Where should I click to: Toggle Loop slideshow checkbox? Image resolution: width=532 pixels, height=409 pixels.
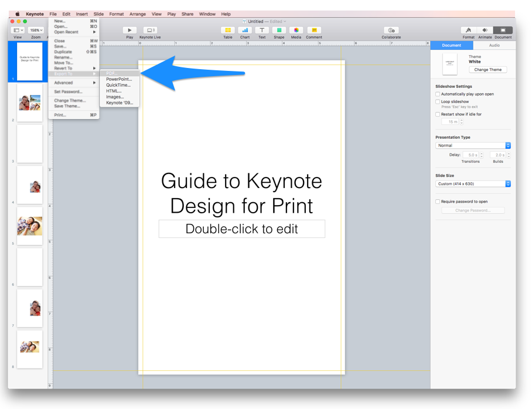[x=438, y=101]
